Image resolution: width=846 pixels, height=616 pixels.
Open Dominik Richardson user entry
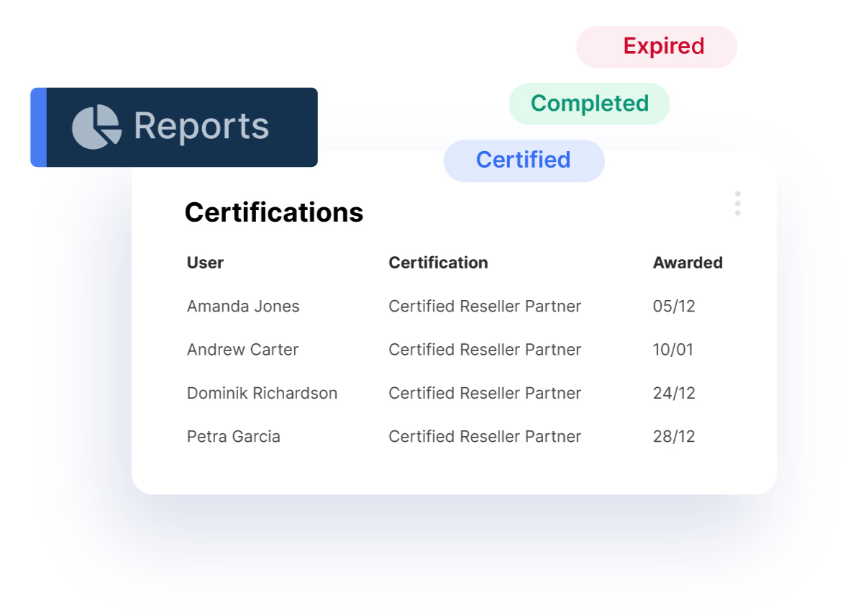pos(262,393)
